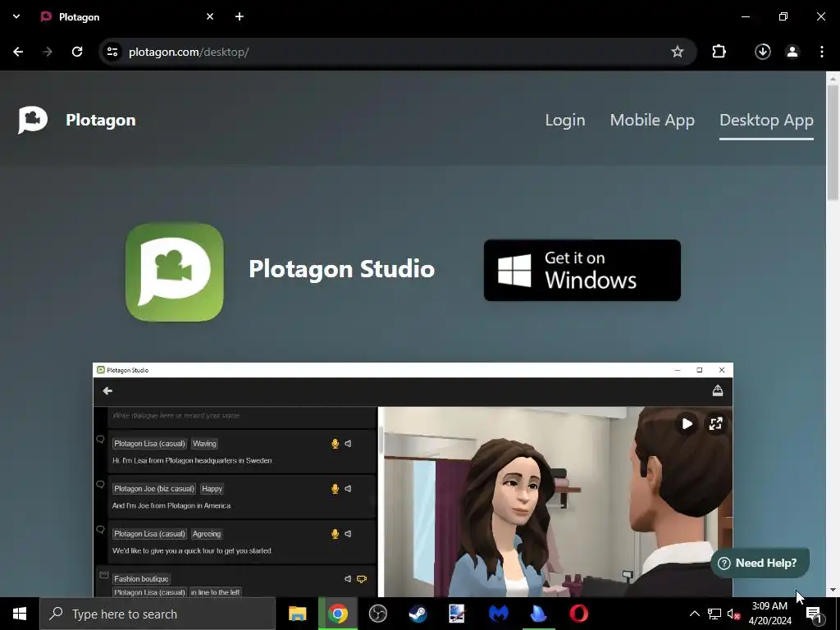
Task: Click the browser Forward arrow
Action: click(x=48, y=52)
